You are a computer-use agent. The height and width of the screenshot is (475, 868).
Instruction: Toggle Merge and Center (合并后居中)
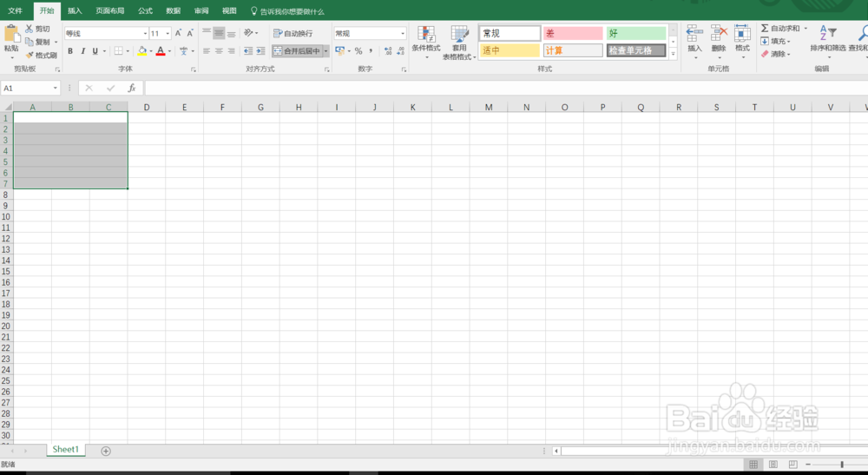297,51
